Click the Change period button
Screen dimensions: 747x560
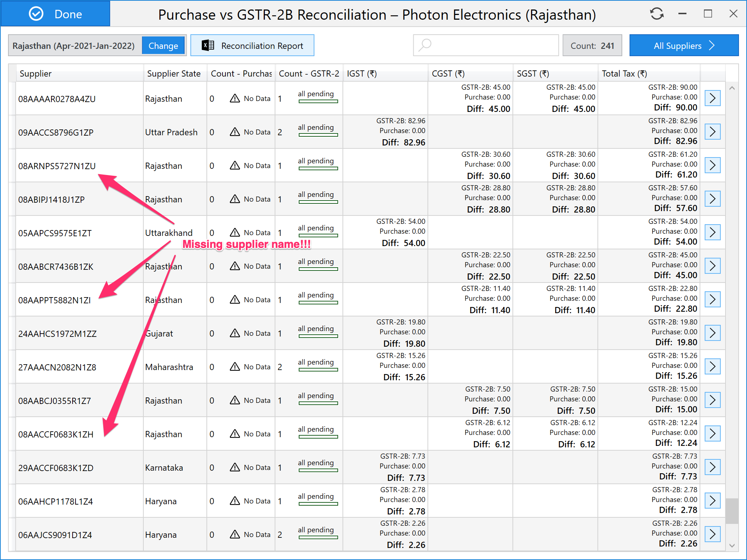coord(163,46)
